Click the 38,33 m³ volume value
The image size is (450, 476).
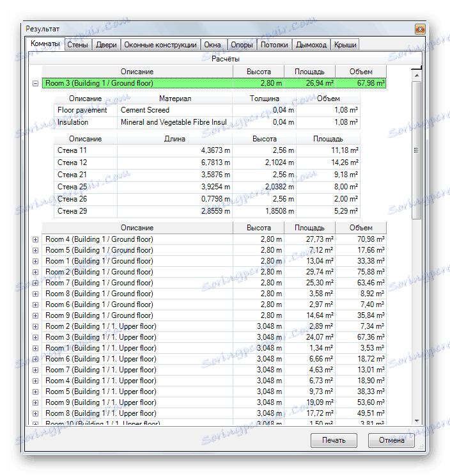(x=371, y=392)
